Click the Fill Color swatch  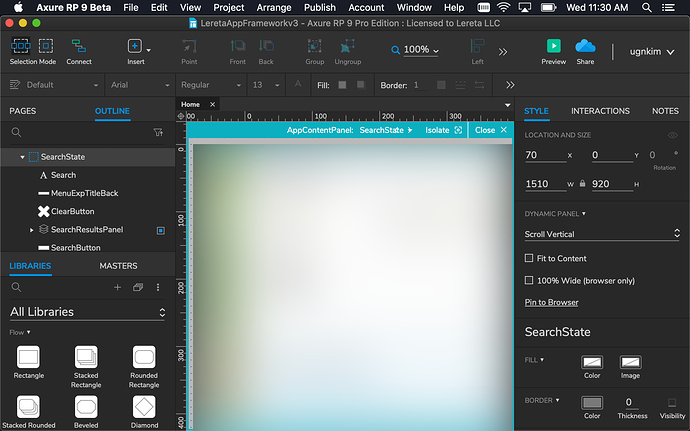(x=592, y=362)
